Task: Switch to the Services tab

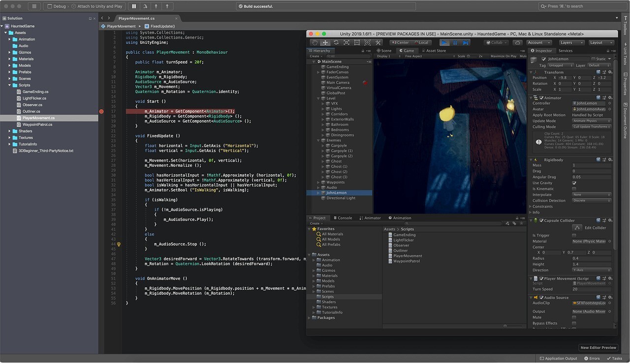Action: 566,51
